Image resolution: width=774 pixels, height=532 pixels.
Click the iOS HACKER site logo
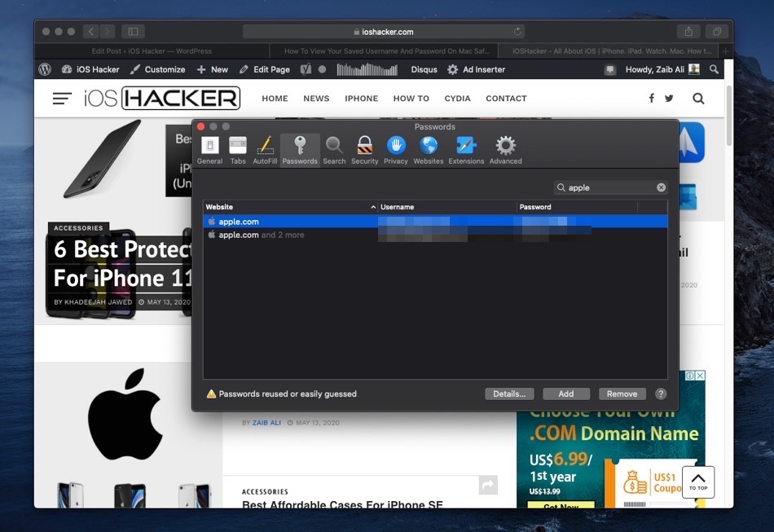pyautogui.click(x=162, y=98)
